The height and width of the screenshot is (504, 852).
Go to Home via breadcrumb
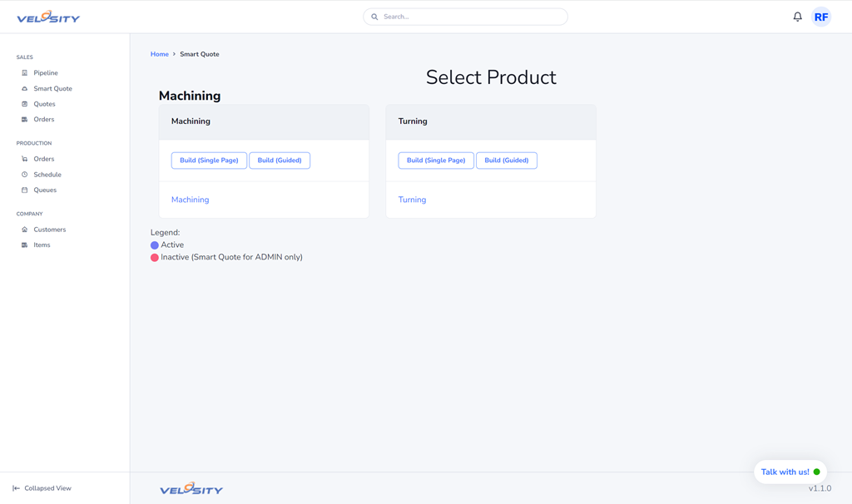159,54
